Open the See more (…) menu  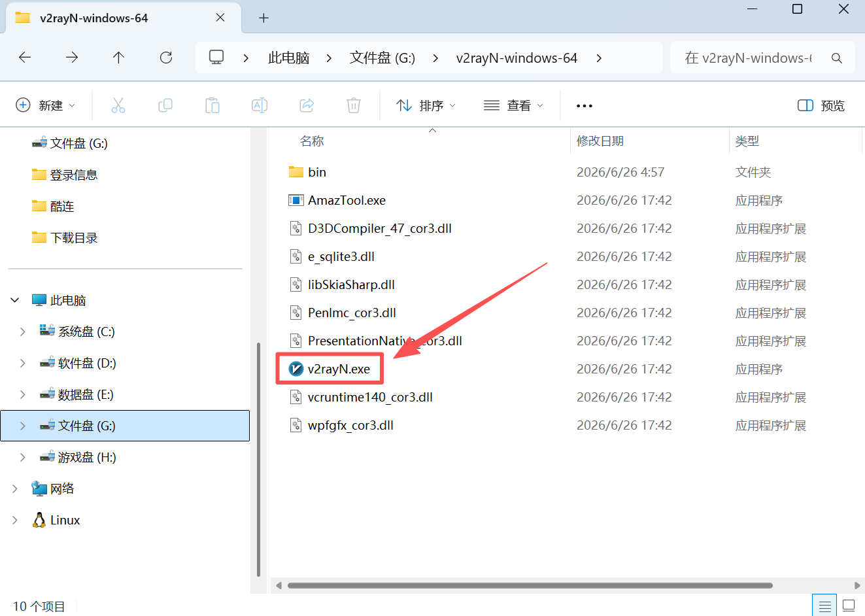pyautogui.click(x=585, y=105)
